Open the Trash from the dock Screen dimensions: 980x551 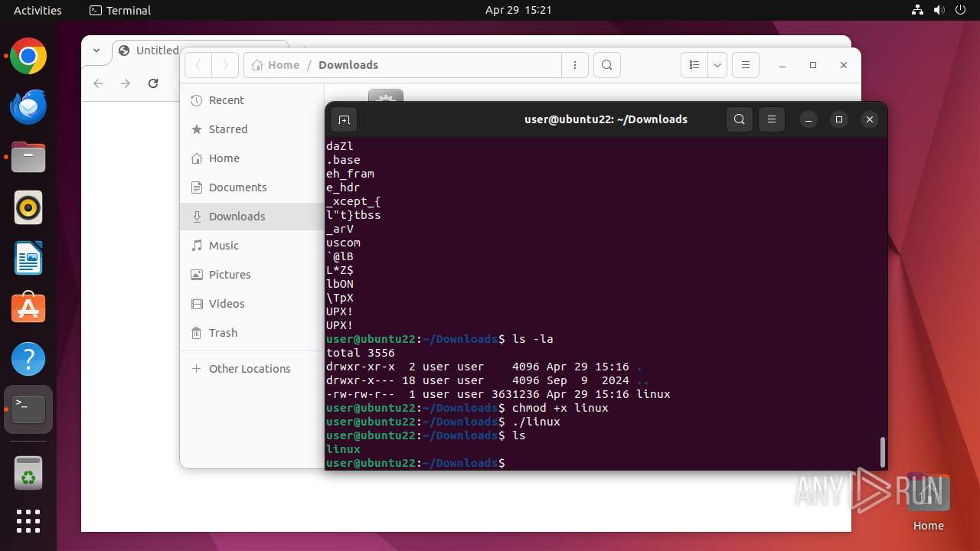[x=28, y=472]
